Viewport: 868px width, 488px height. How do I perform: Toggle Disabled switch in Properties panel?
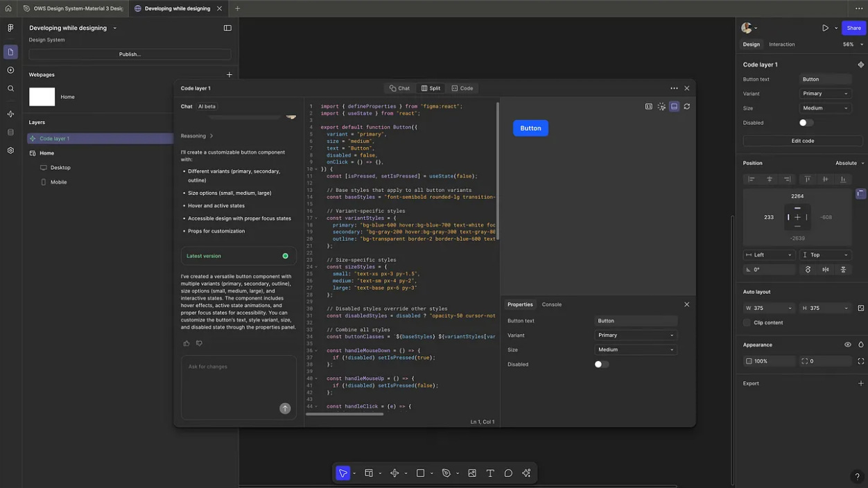(601, 365)
